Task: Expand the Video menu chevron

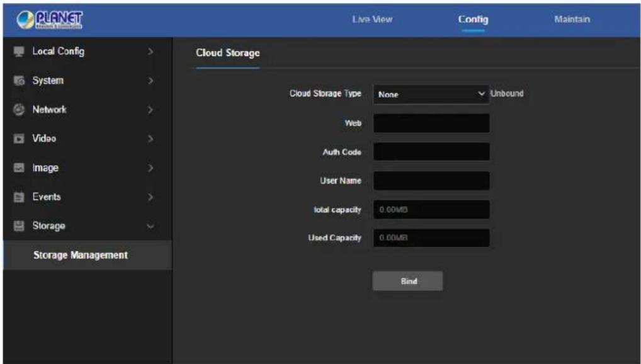Action: [150, 139]
